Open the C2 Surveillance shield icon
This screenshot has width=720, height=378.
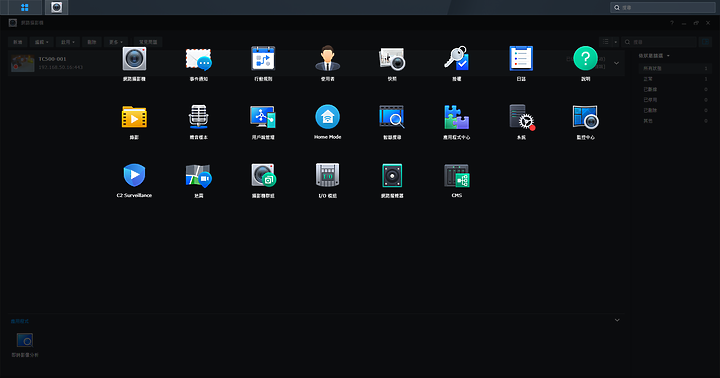[134, 175]
